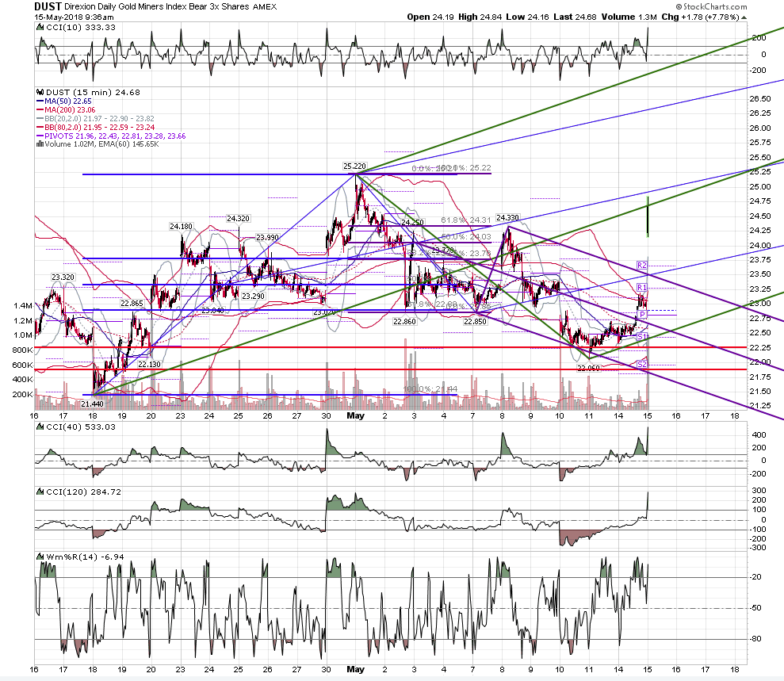
Task: Click the Wm%R(14) -6.94 indicator title
Action: point(85,557)
